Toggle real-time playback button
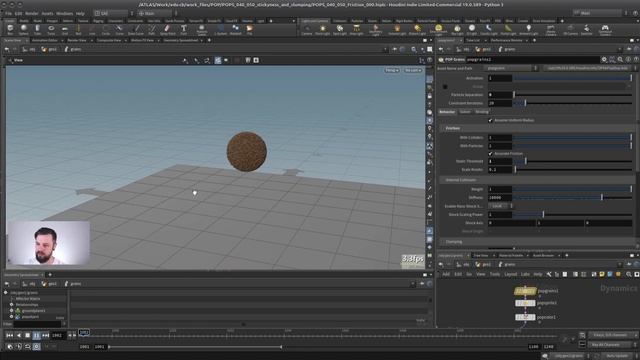 coord(36,346)
